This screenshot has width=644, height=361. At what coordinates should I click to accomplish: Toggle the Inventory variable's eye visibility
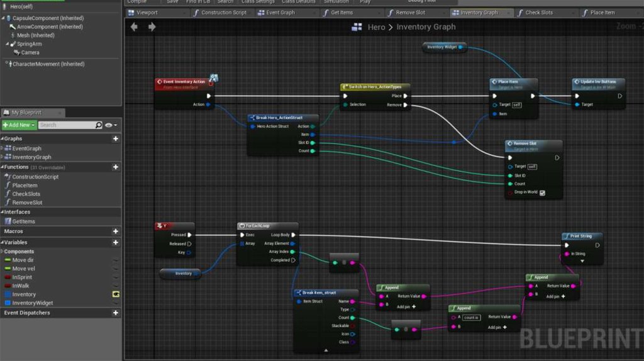[x=116, y=294]
